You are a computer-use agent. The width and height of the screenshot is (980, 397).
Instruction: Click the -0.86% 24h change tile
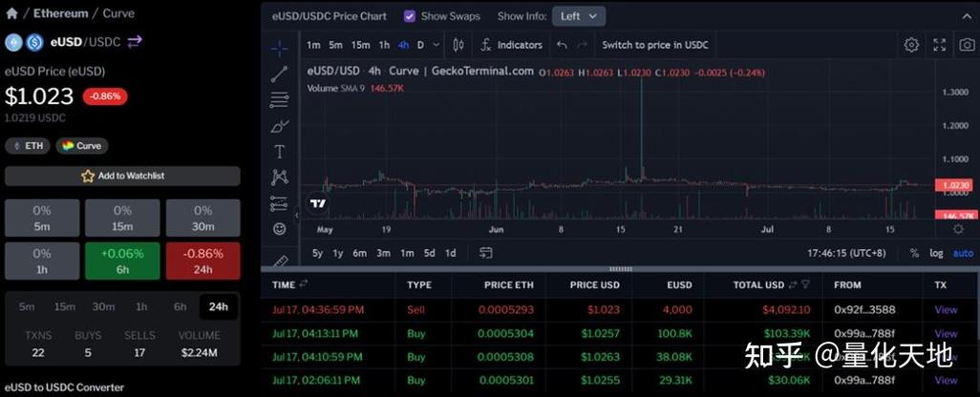click(x=203, y=261)
